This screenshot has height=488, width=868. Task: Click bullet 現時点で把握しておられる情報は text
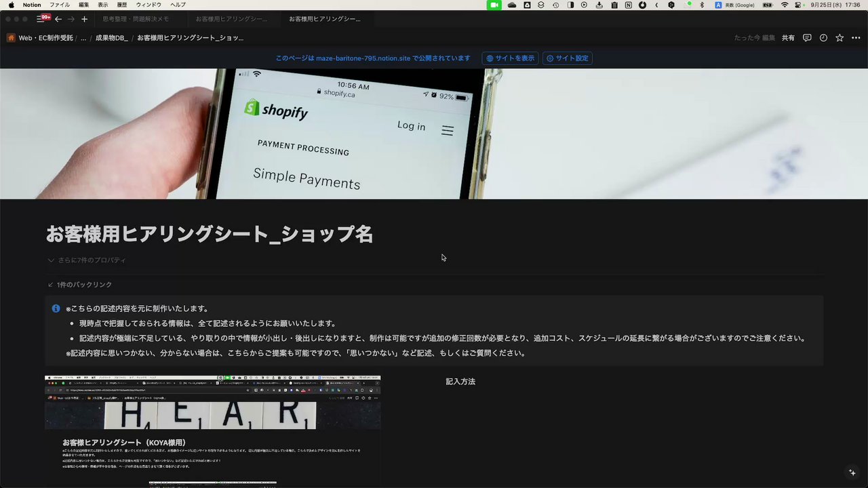pos(208,323)
